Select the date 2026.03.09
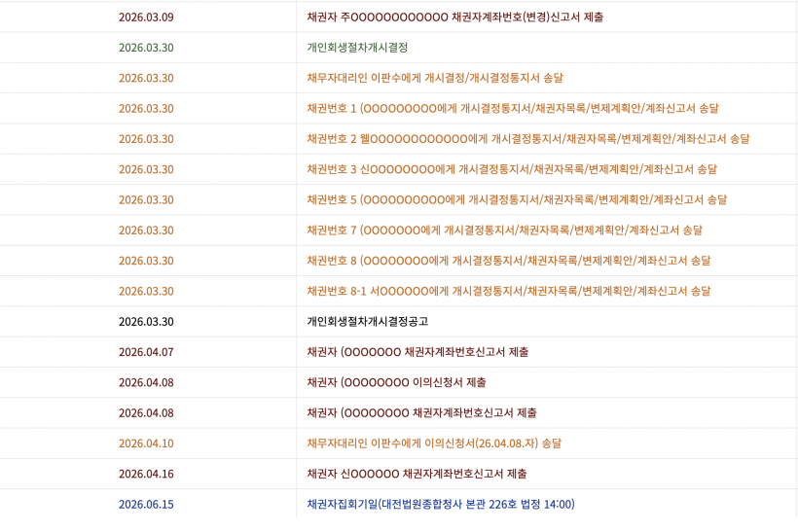 (x=146, y=18)
